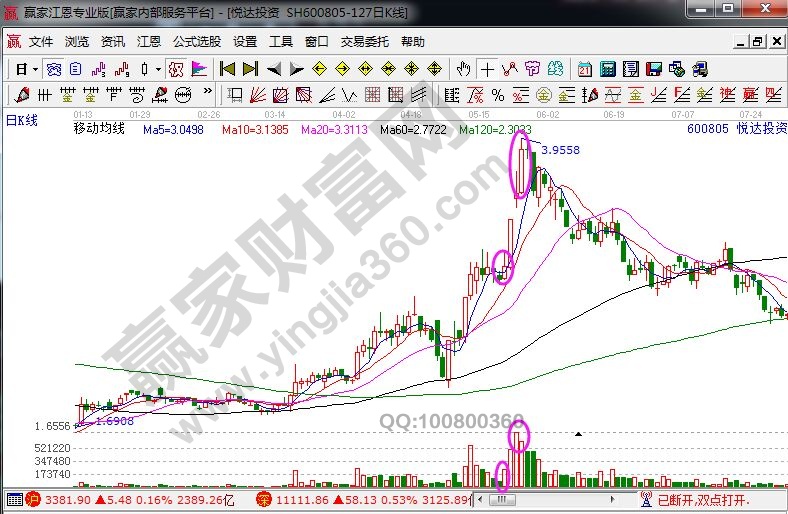
Task: Open the 交易委托 menu
Action: pyautogui.click(x=366, y=42)
